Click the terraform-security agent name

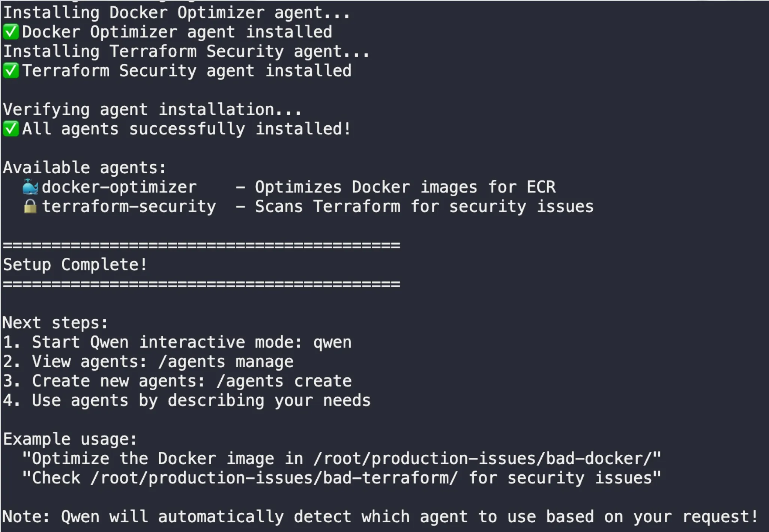coord(129,206)
